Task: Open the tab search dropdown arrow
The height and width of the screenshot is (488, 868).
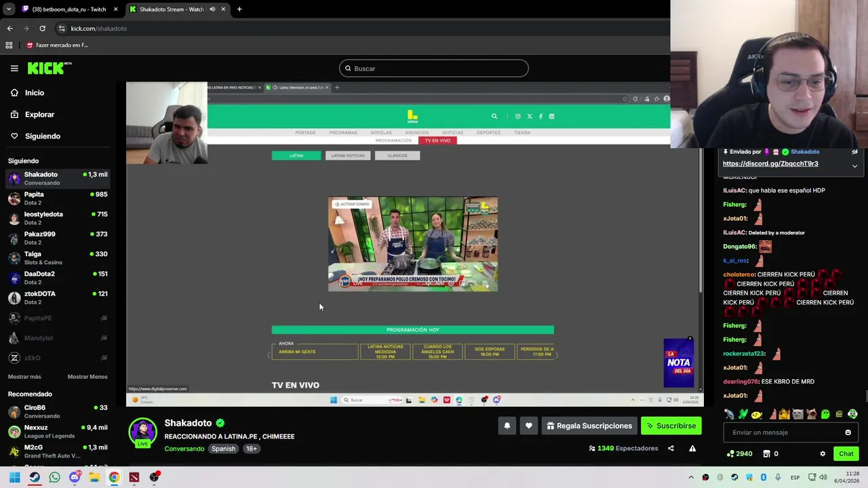Action: [9, 9]
